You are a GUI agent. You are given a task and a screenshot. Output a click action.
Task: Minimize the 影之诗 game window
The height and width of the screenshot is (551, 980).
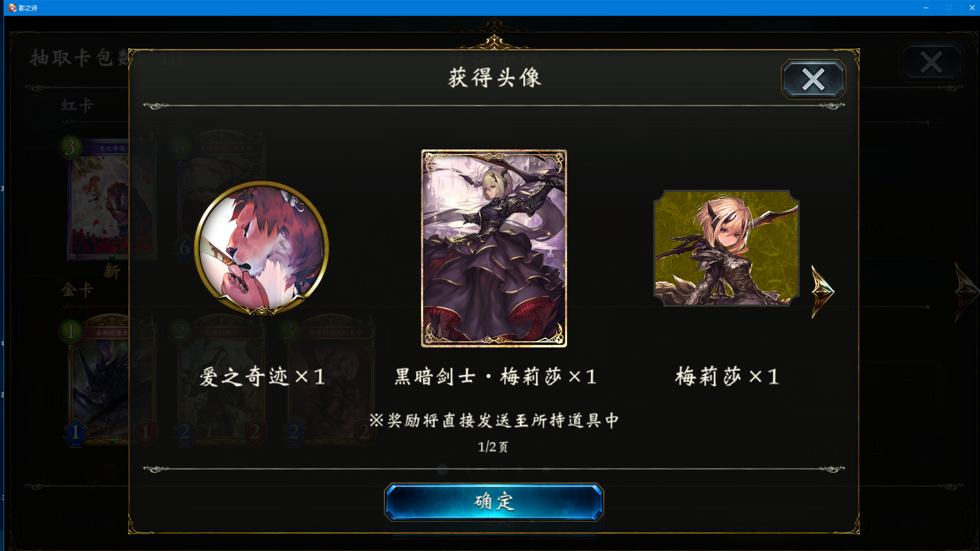coord(925,8)
